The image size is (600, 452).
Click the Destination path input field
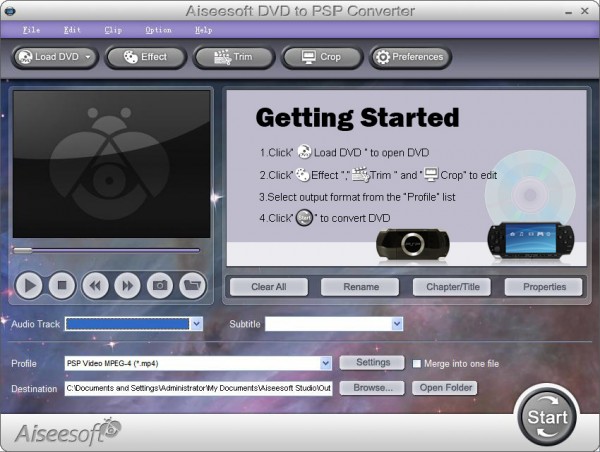pyautogui.click(x=199, y=388)
